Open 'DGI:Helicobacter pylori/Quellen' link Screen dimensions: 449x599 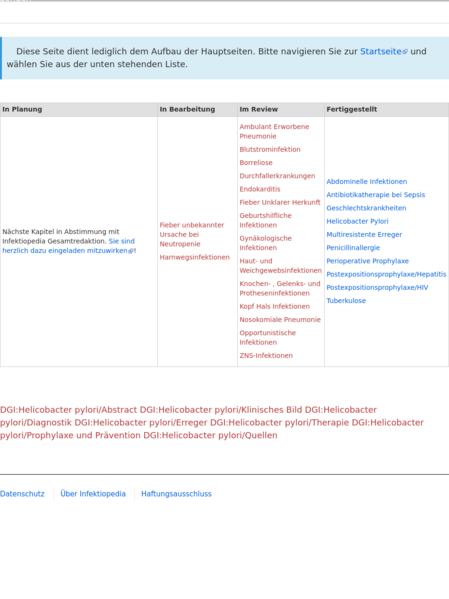pyautogui.click(x=210, y=435)
